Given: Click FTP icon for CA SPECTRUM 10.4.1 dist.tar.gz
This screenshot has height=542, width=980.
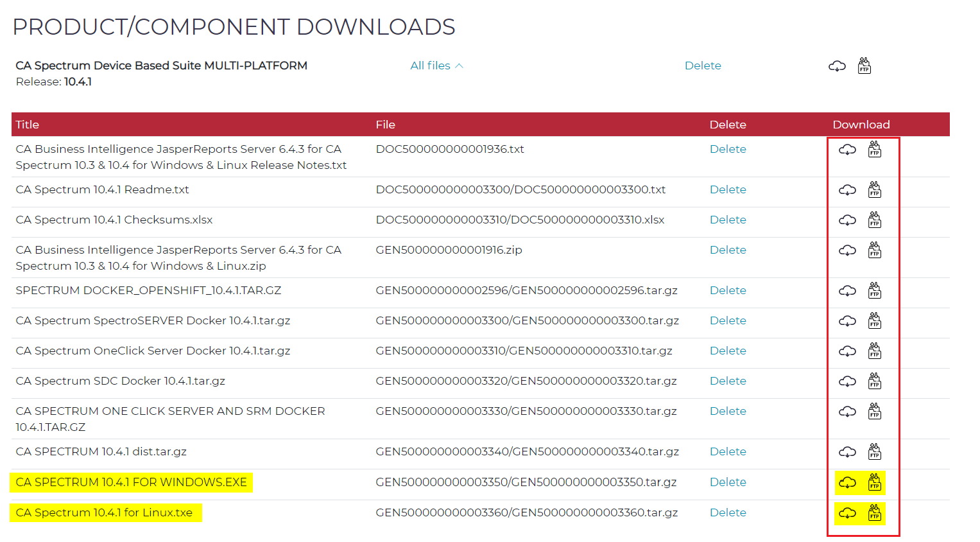Looking at the screenshot, I should [875, 451].
